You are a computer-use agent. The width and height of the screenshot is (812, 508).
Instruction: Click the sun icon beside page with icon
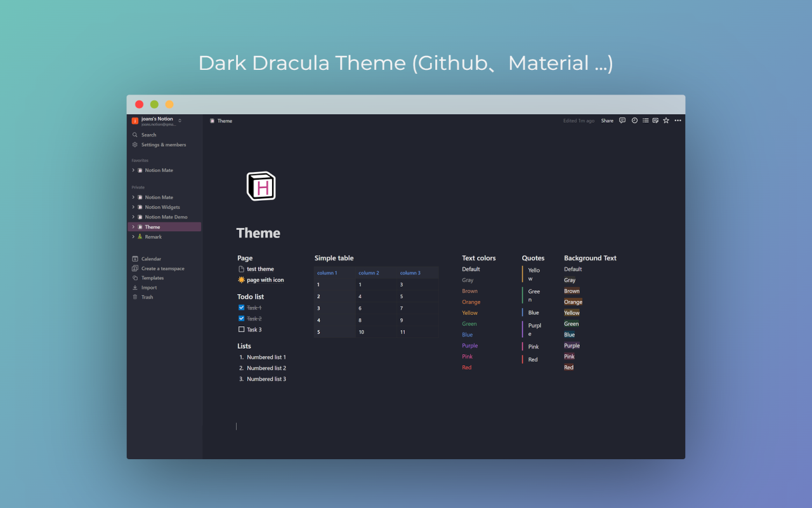point(241,280)
